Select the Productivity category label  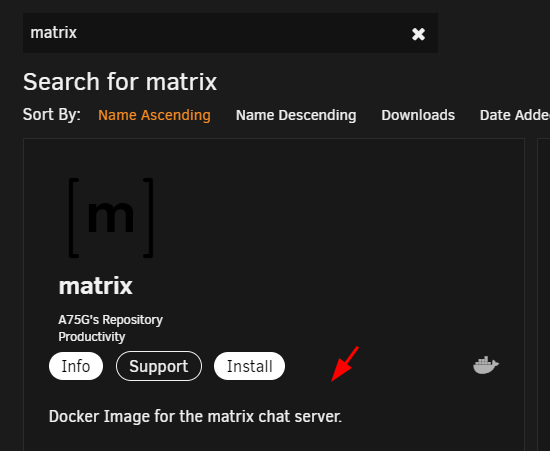(x=92, y=337)
